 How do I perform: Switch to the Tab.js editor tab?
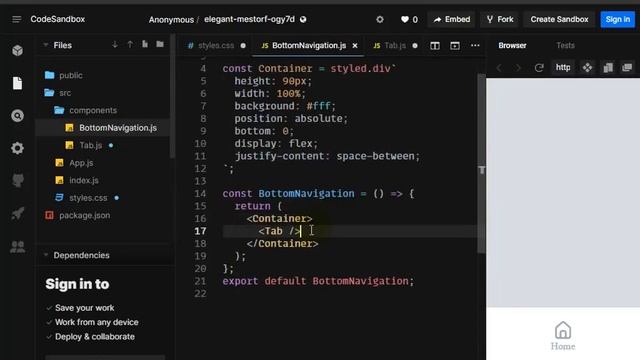[x=395, y=46]
